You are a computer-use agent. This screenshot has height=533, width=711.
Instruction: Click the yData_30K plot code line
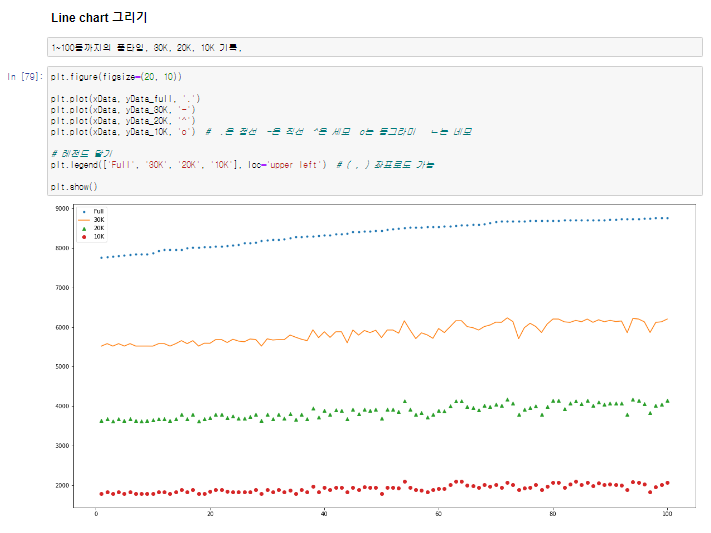[123, 110]
